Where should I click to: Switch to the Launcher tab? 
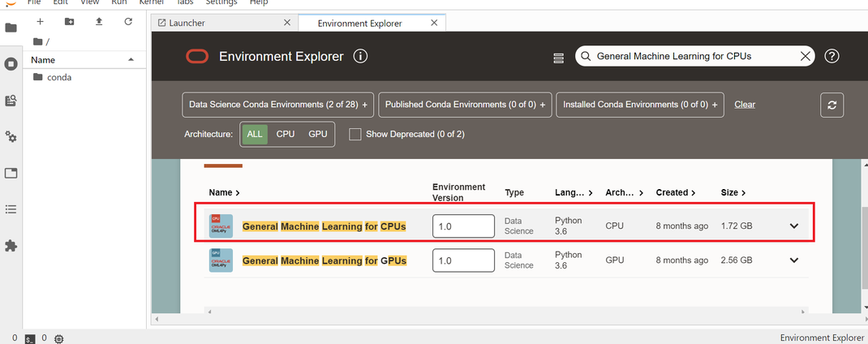coord(224,24)
